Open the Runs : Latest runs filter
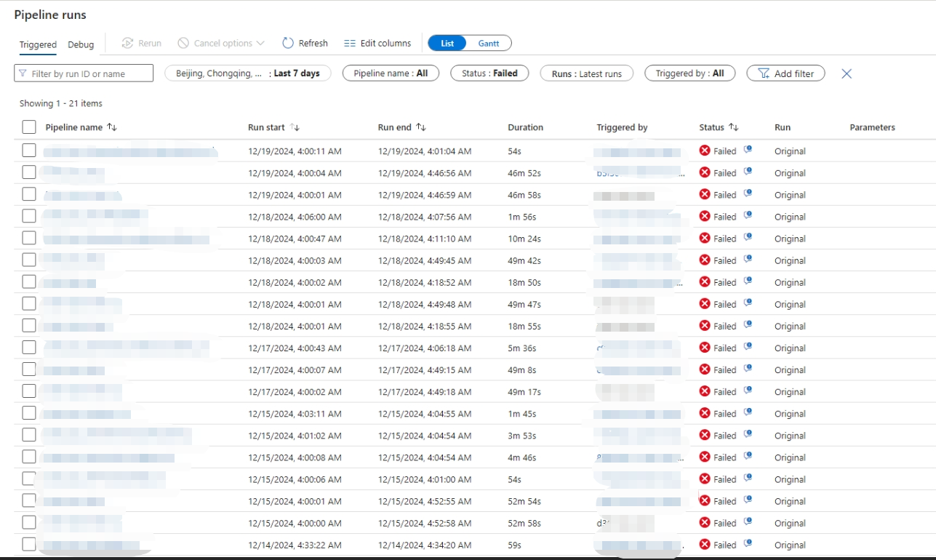 [x=586, y=73]
